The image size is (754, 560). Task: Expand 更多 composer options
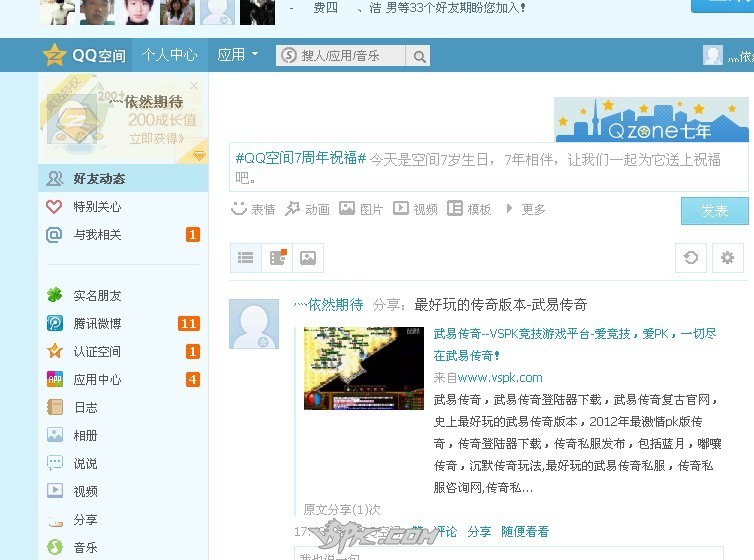(526, 209)
